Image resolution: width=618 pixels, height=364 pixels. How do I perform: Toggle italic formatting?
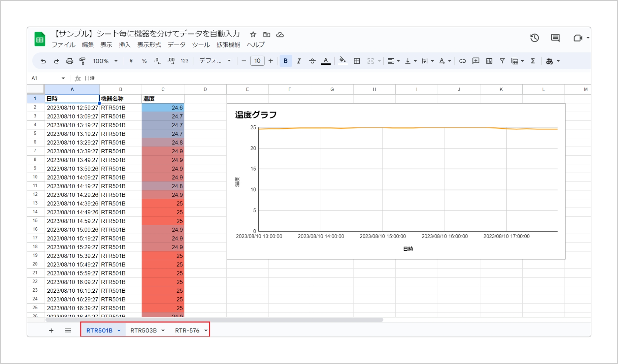click(x=299, y=61)
